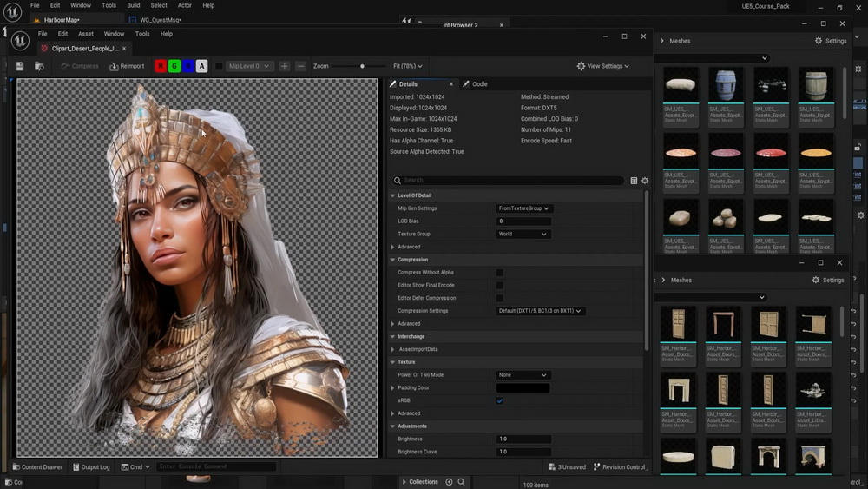Open the Mip Gen Settings dropdown
This screenshot has width=868, height=489.
coord(523,208)
